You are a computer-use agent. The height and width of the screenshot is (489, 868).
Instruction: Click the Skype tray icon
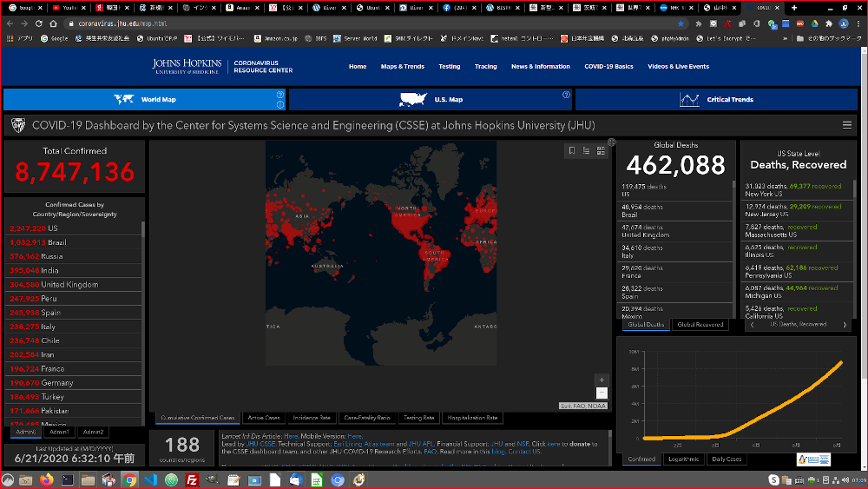774,480
